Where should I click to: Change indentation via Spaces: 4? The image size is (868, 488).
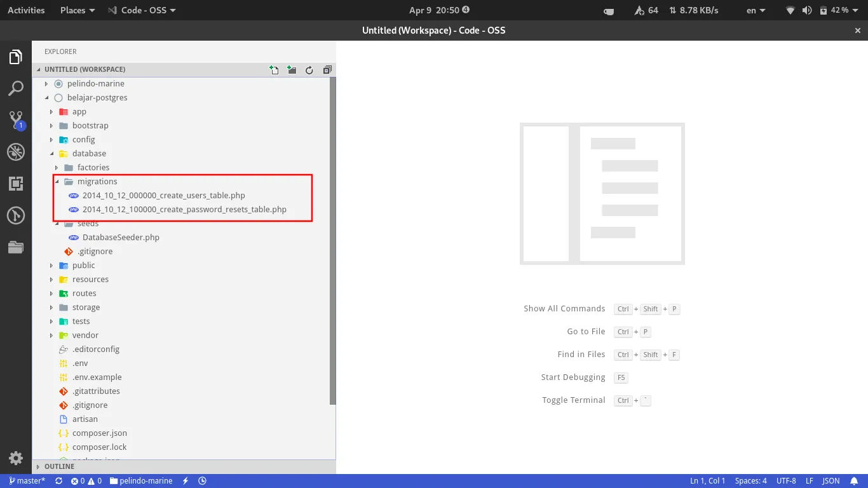750,481
